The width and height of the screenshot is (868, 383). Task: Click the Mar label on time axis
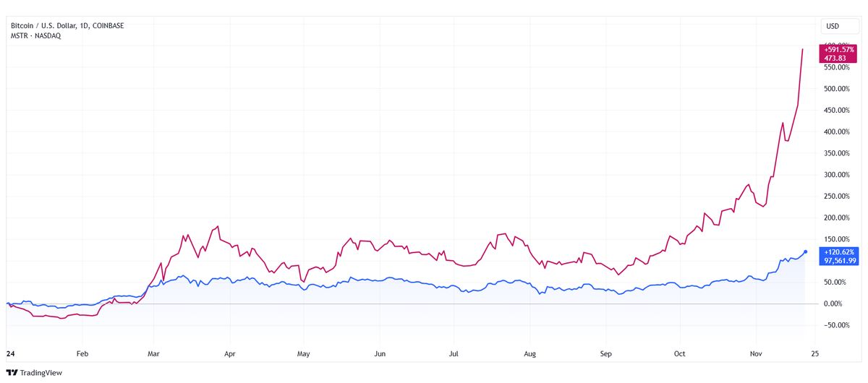pyautogui.click(x=153, y=355)
